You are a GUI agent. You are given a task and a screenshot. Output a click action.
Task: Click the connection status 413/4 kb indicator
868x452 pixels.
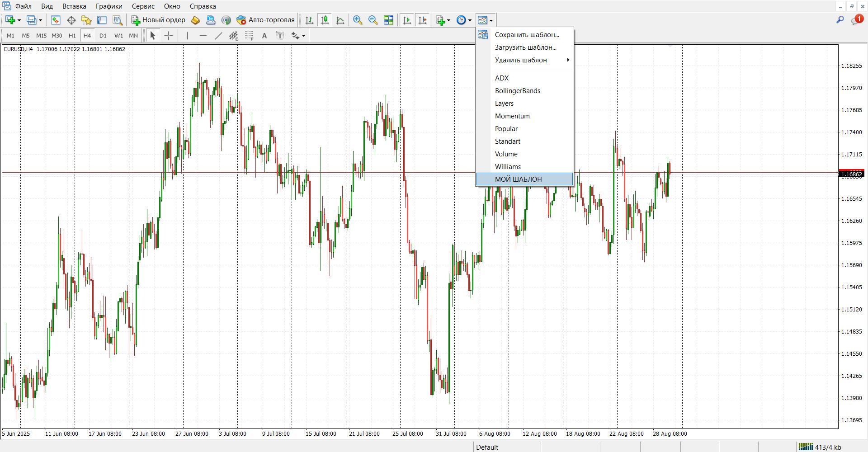819,447
